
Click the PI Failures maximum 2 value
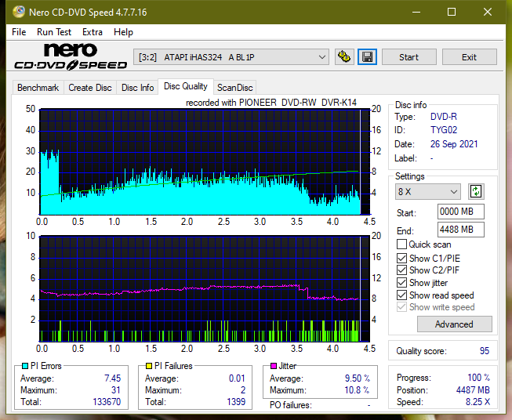243,390
